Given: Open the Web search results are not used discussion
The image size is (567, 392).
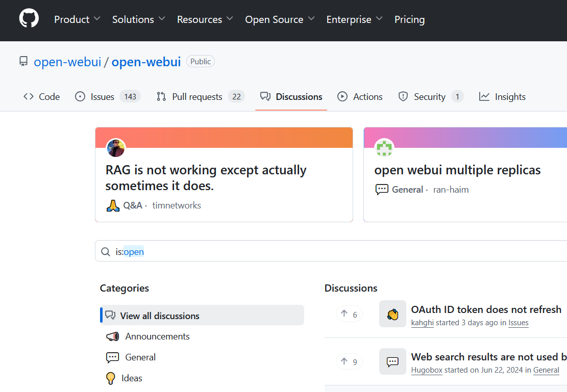Looking at the screenshot, I should pyautogui.click(x=489, y=357).
